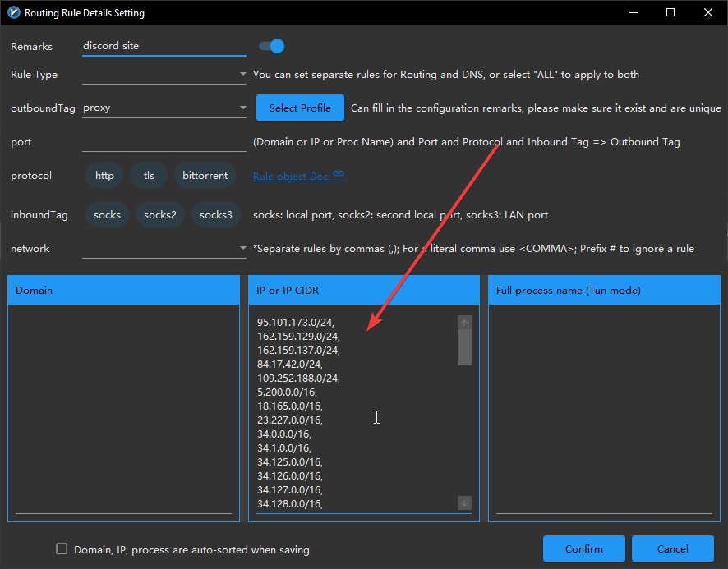The width and height of the screenshot is (728, 569).
Task: Click the IP list scroll up arrow
Action: coord(464,323)
